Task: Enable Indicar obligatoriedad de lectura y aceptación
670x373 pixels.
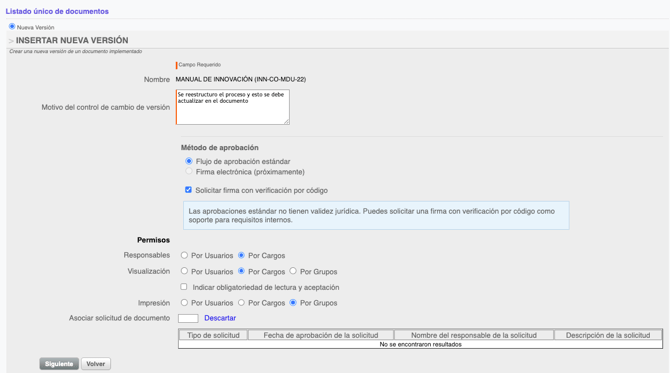Action: point(184,287)
